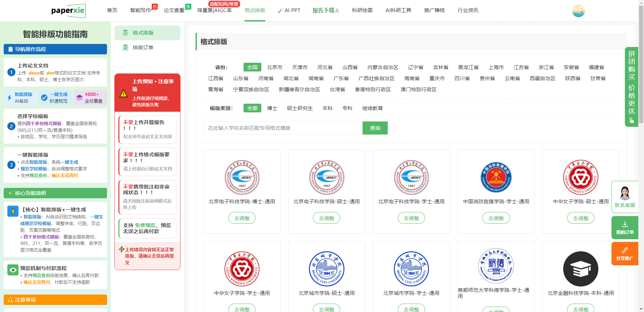Open the user avatar in header

point(578,11)
